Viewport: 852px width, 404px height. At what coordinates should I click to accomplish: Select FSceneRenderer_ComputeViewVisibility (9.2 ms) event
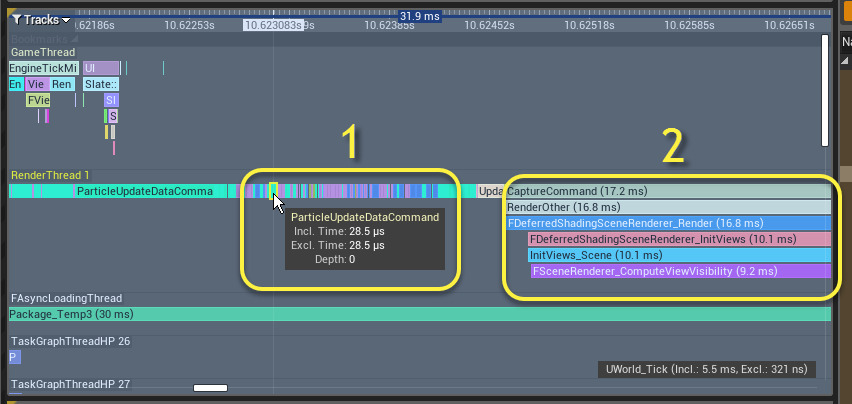point(681,271)
